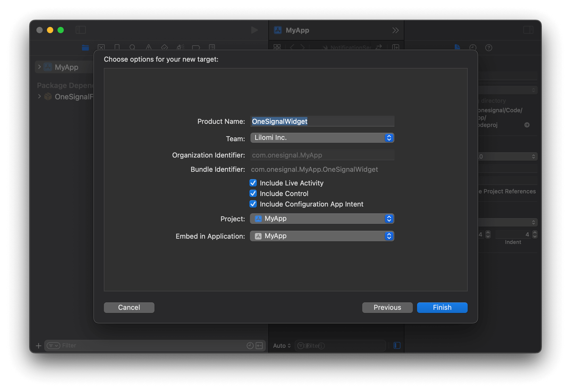Select the OneSignal package row in navigator
Image resolution: width=571 pixels, height=392 pixels.
(x=64, y=96)
